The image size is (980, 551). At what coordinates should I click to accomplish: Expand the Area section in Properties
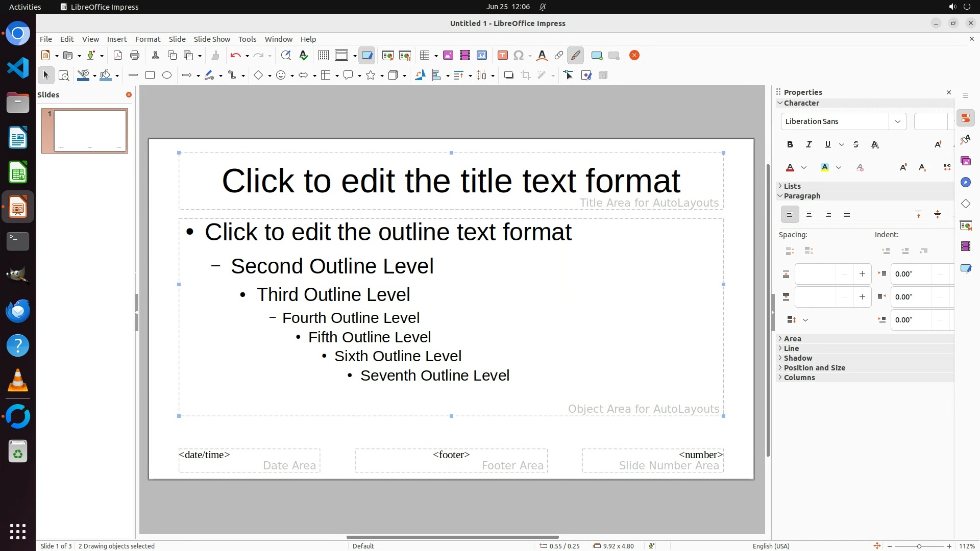coord(792,339)
